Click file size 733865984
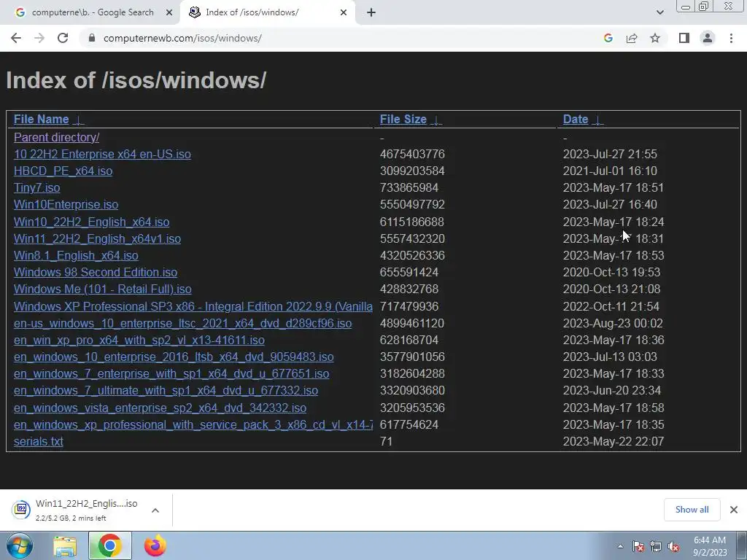 [409, 187]
